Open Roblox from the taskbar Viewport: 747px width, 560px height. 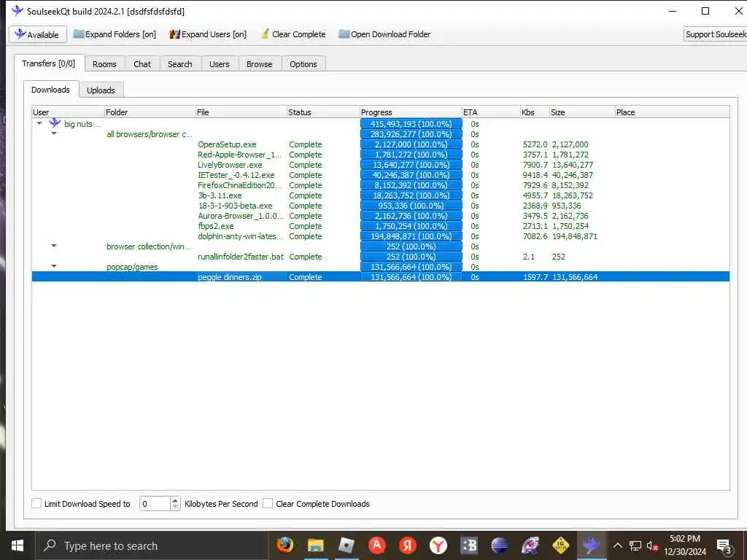tap(347, 545)
